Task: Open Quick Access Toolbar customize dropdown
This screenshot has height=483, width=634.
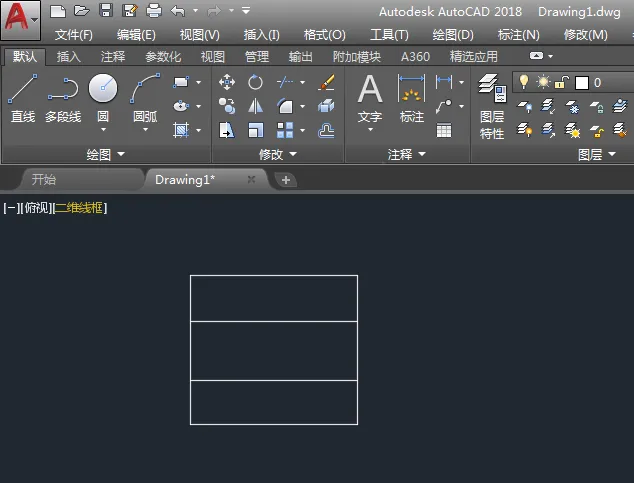Action: click(246, 11)
